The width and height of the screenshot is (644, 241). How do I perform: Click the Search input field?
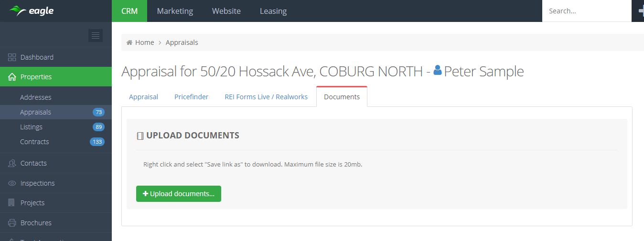pos(586,11)
